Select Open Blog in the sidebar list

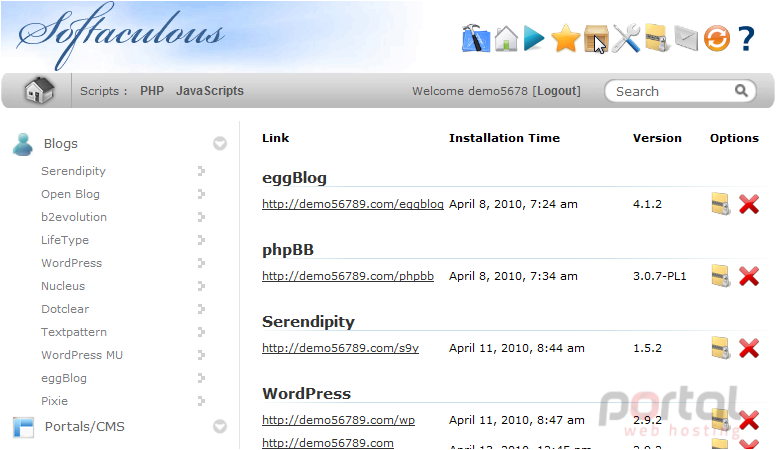coord(70,194)
